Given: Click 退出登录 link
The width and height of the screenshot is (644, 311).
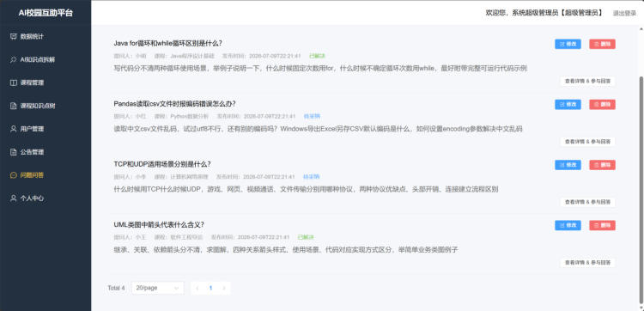Looking at the screenshot, I should [x=624, y=13].
